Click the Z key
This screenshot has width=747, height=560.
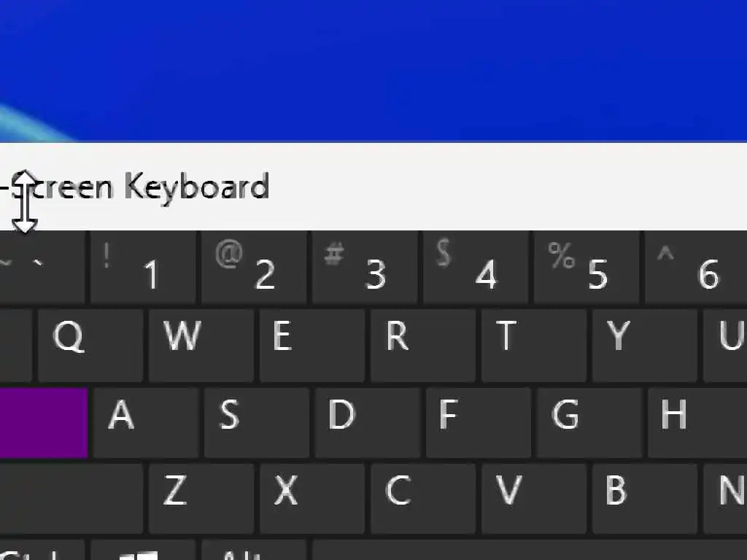[201, 499]
